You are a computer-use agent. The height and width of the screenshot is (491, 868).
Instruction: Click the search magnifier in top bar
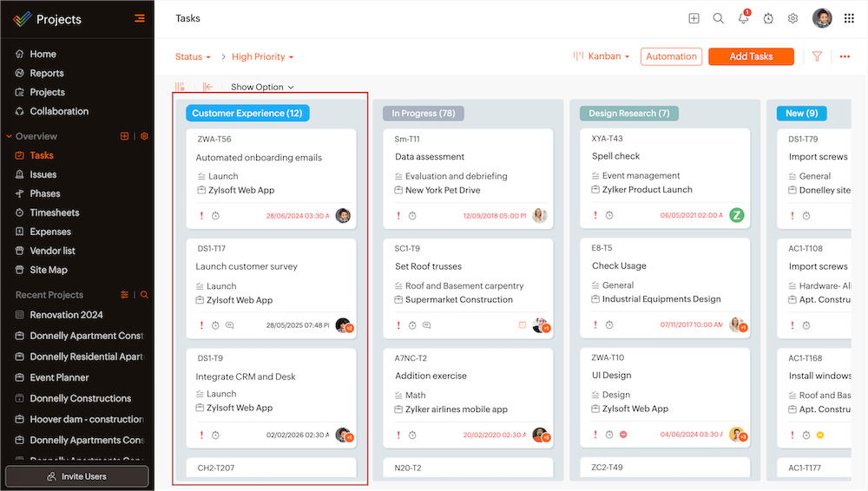tap(719, 18)
